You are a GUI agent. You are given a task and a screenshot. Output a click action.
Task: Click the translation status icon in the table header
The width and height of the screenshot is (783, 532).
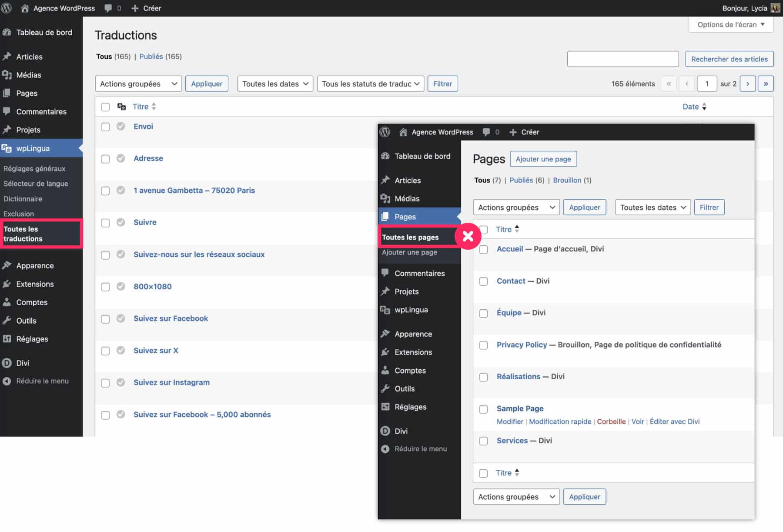click(x=122, y=107)
